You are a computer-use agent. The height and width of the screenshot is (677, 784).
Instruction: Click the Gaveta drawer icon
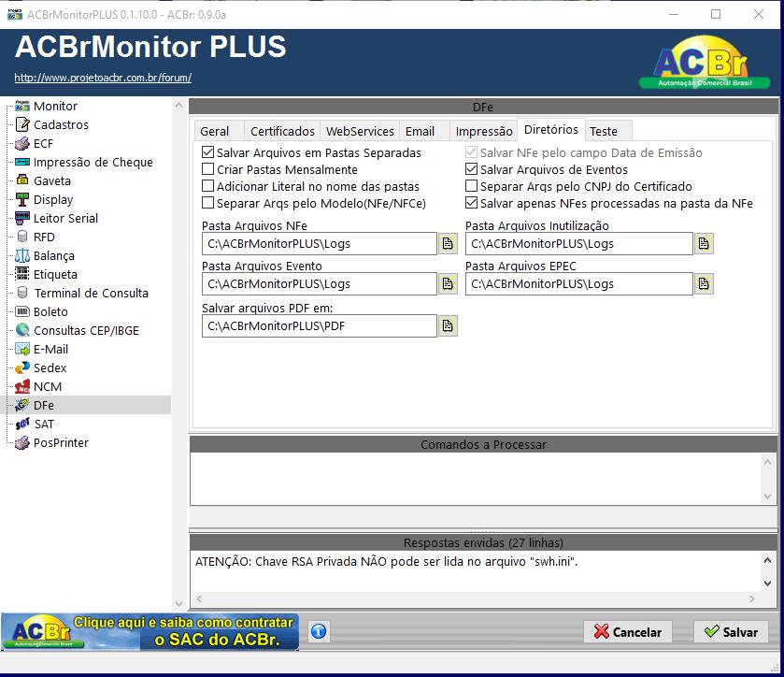click(22, 180)
